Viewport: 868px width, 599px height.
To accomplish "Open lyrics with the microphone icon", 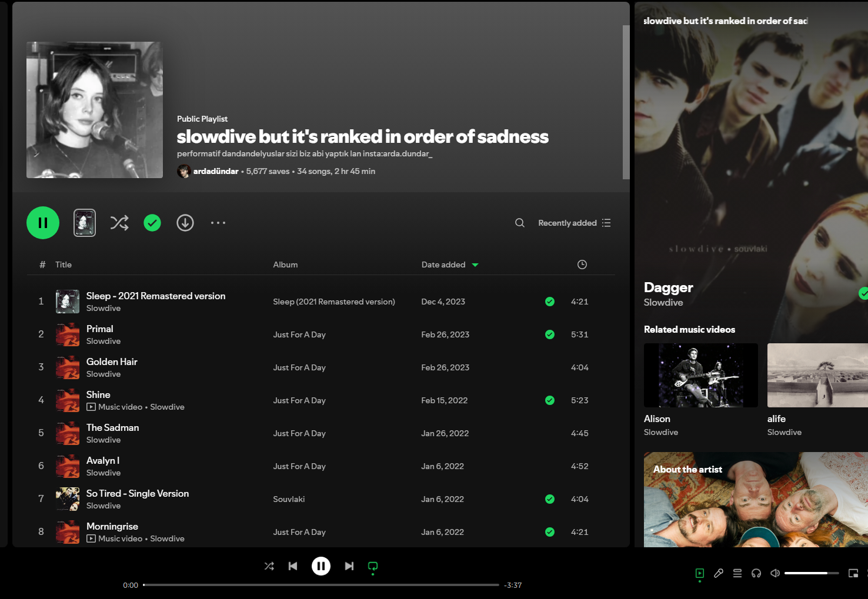I will point(719,573).
